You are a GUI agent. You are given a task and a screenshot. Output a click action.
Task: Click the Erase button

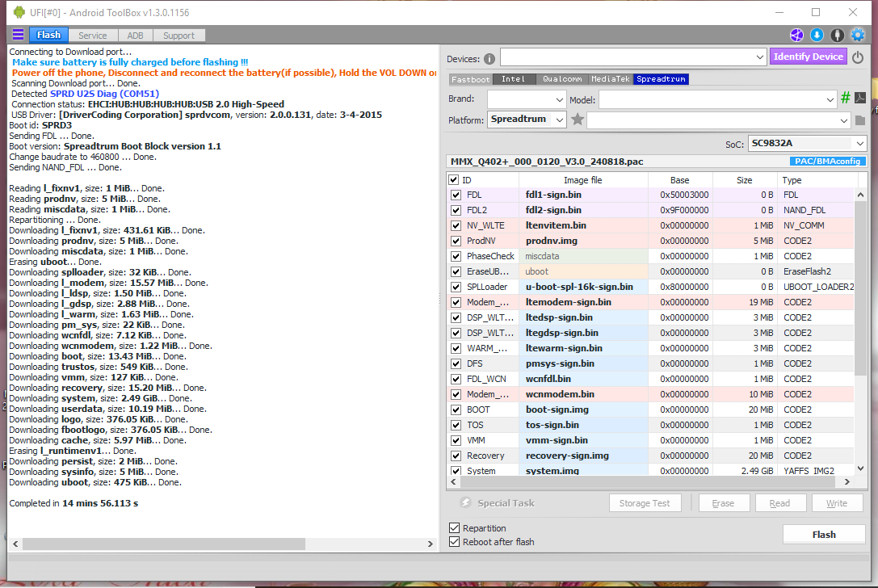click(723, 503)
